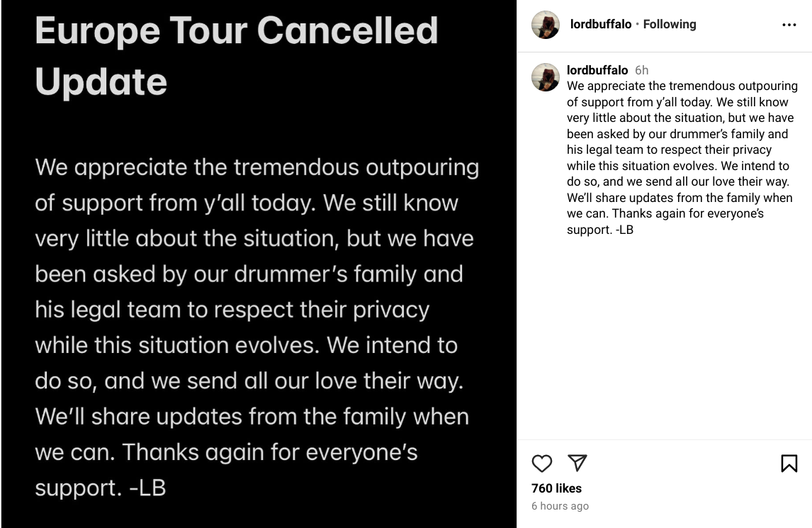Save the post with the bookmark icon
812x528 pixels.
pyautogui.click(x=789, y=464)
